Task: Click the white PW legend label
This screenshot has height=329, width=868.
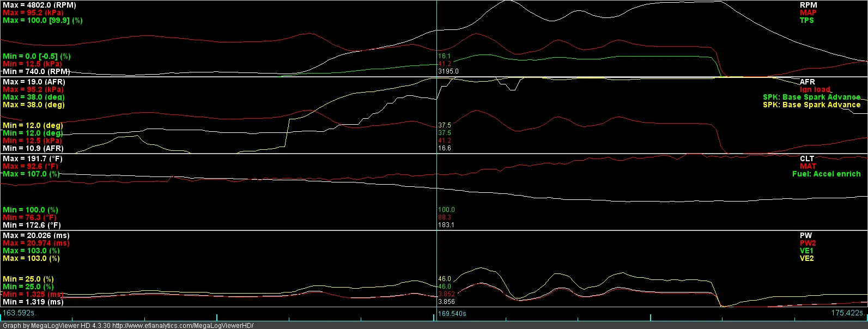Action: click(x=806, y=235)
